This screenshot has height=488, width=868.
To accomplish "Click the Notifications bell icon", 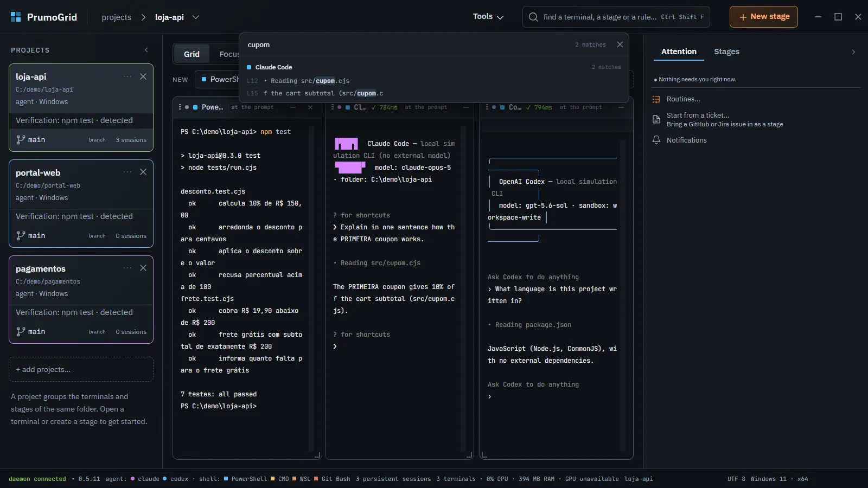I will [x=656, y=140].
